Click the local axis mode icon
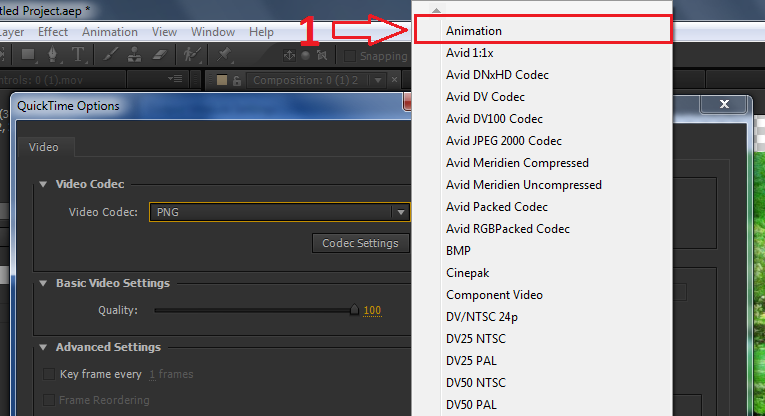Viewport: 765px width, 416px height. coord(289,56)
